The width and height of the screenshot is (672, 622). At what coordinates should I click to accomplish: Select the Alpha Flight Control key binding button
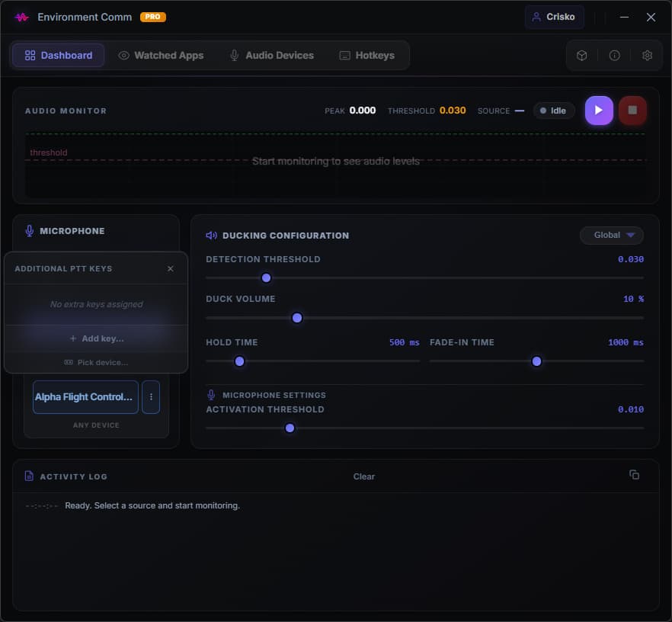(x=85, y=397)
